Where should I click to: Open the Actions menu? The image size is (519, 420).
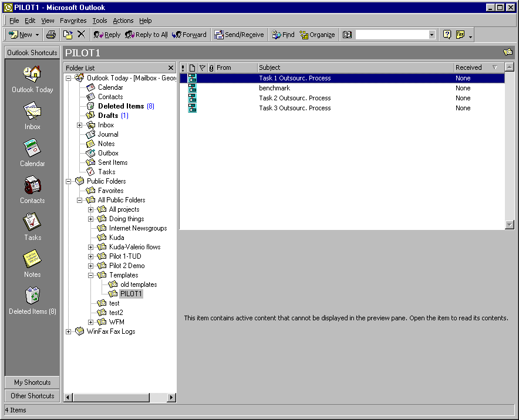pyautogui.click(x=123, y=21)
